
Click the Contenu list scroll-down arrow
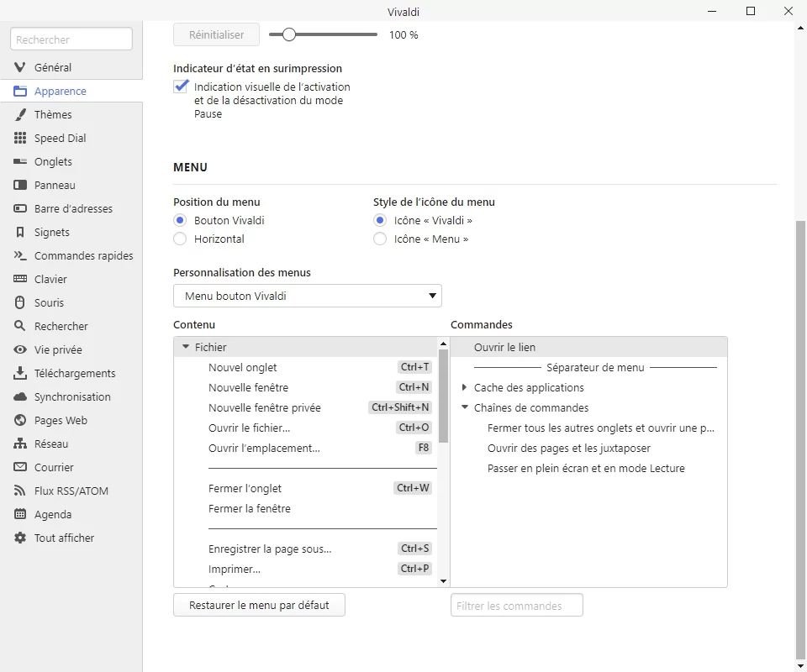coord(443,581)
